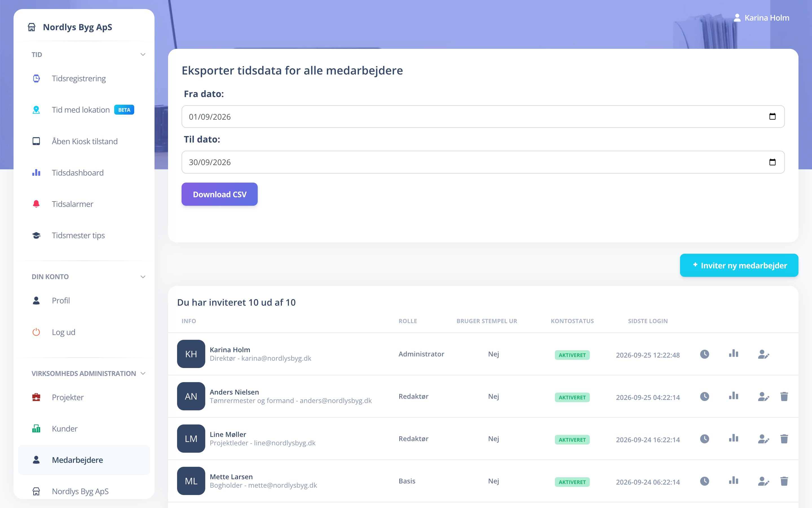Screen dimensions: 812x508
Task: Open Tidsmester tips
Action: pos(84,236)
